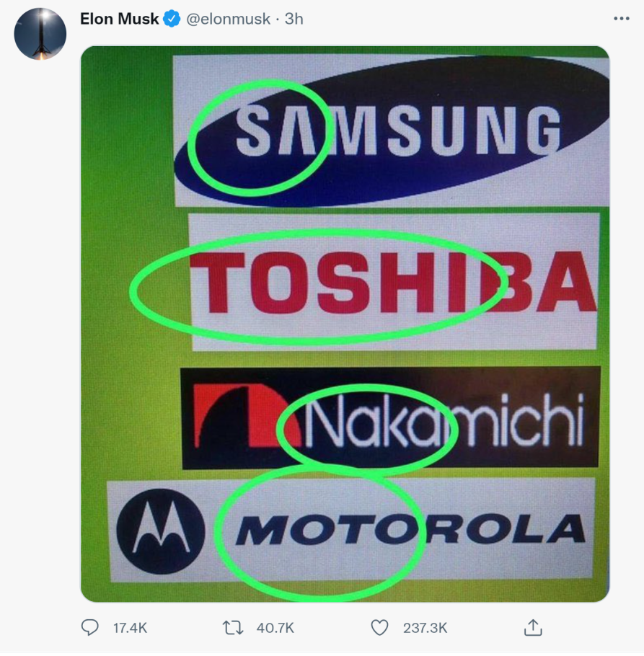
Task: Open Elon Musk's rocket profile avatar
Action: 40,34
